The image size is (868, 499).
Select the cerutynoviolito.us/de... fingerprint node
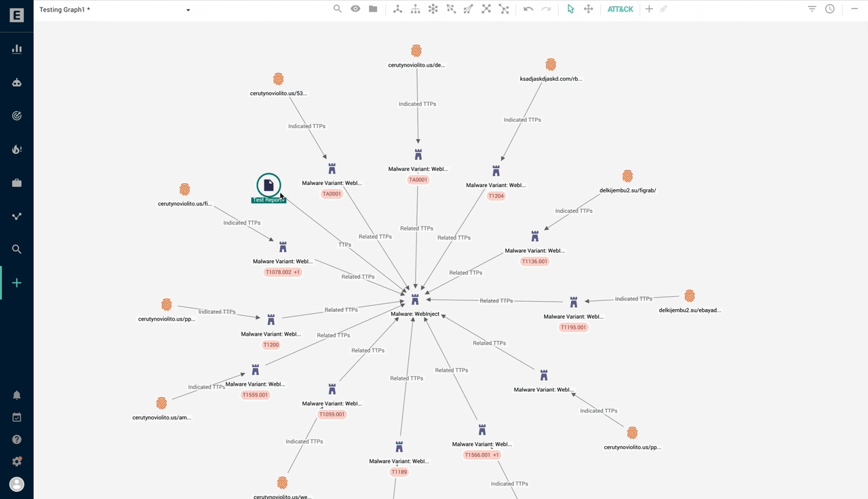pyautogui.click(x=416, y=51)
